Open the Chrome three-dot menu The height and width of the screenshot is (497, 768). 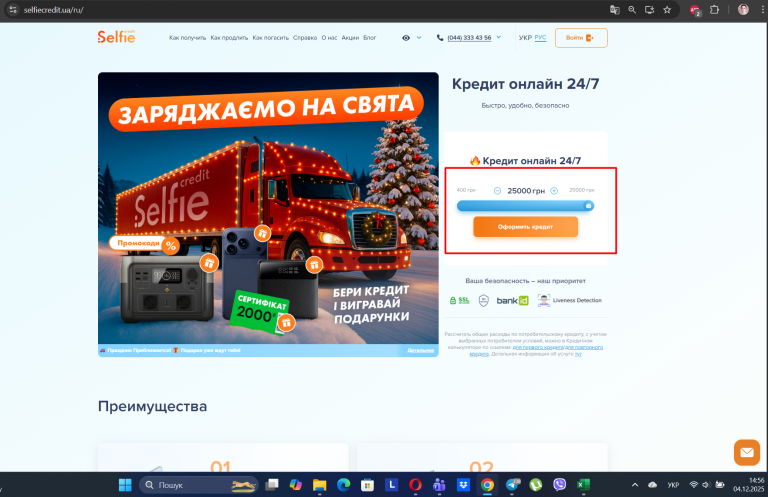[762, 10]
